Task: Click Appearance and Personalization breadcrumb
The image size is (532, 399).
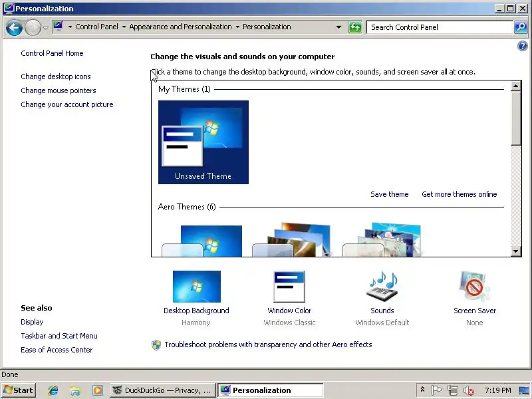Action: point(180,27)
